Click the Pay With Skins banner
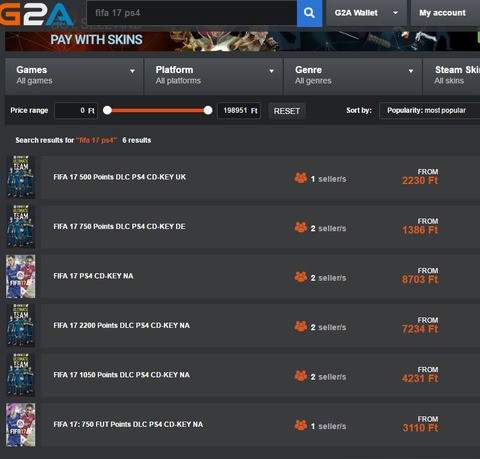 (x=242, y=41)
